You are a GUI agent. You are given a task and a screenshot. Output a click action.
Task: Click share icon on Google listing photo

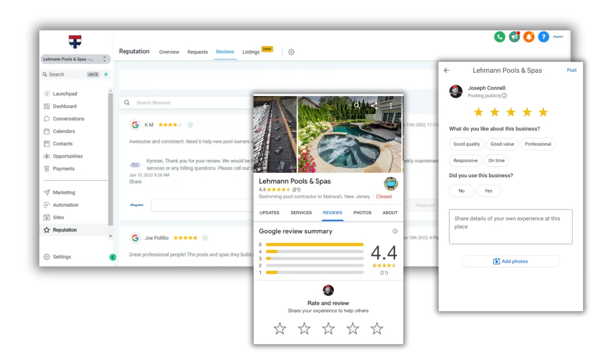[x=374, y=105]
